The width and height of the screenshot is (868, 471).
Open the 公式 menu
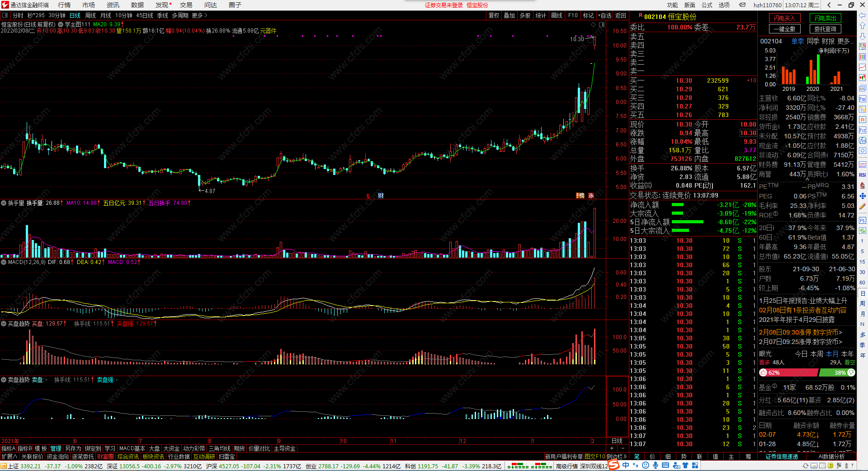tap(707, 5)
